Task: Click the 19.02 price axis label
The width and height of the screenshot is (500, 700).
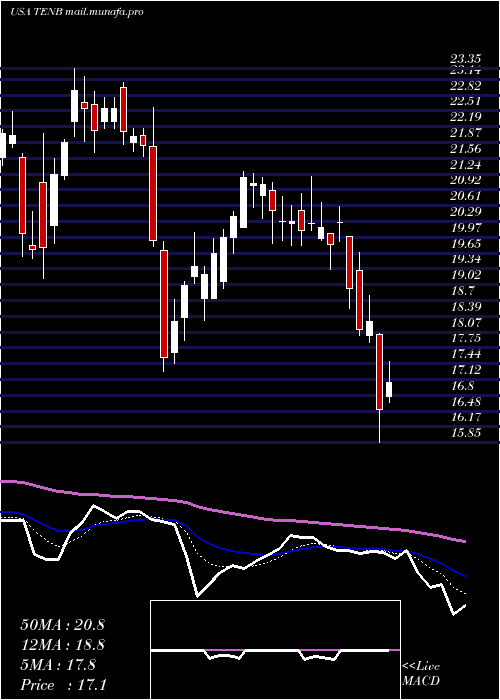Action: [465, 275]
